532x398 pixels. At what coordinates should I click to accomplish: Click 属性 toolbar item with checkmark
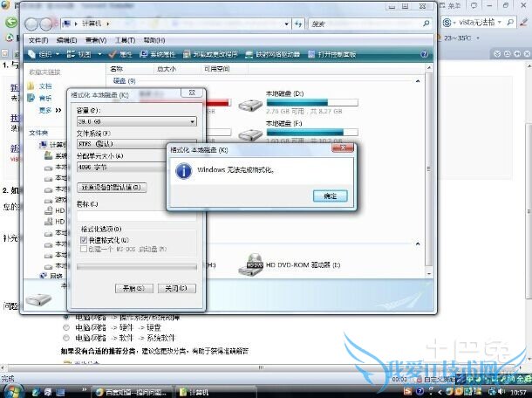click(x=120, y=54)
